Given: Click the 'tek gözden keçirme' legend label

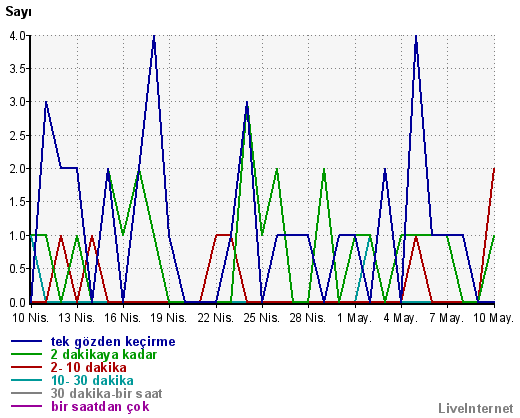Looking at the screenshot, I should pyautogui.click(x=113, y=342).
